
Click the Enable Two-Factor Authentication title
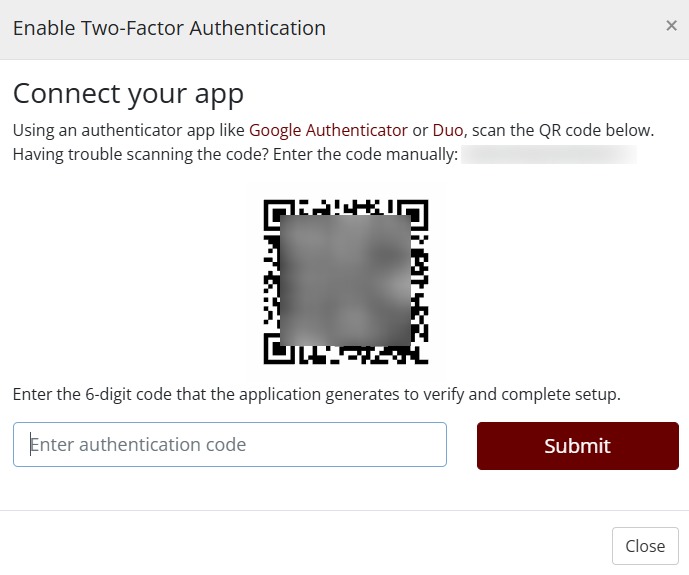point(169,28)
